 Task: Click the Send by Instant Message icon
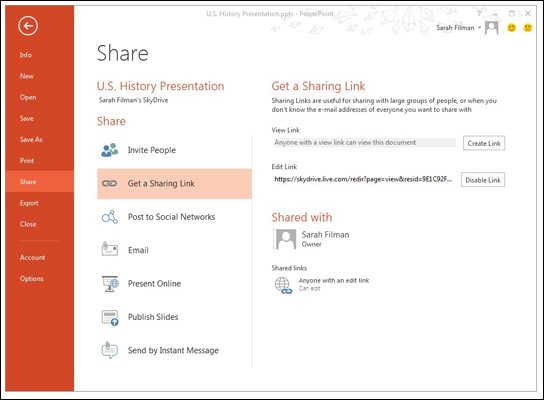(110, 350)
